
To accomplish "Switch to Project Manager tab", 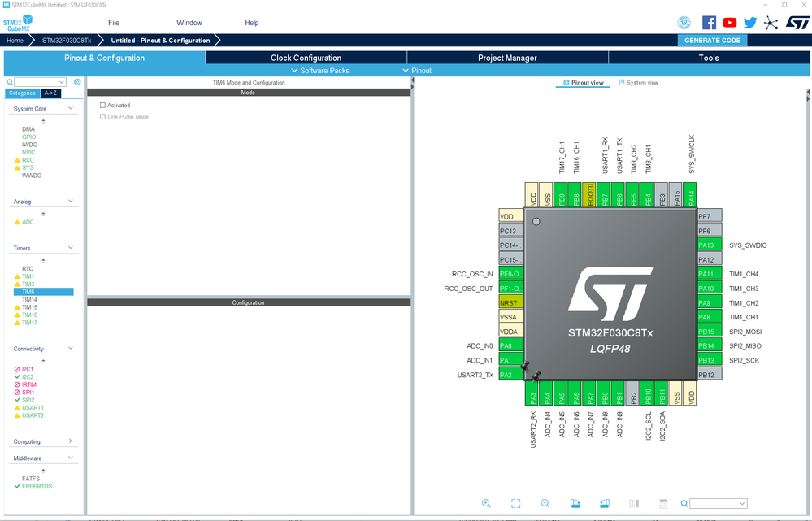I will coord(507,58).
